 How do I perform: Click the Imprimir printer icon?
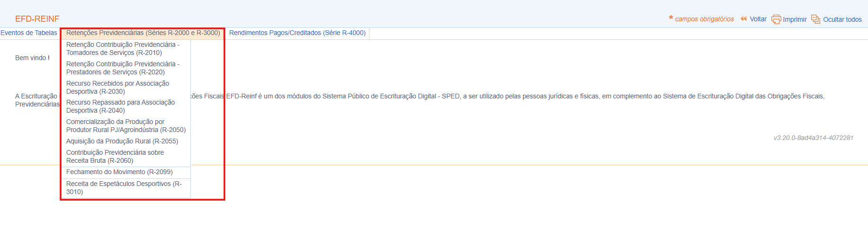pos(776,19)
